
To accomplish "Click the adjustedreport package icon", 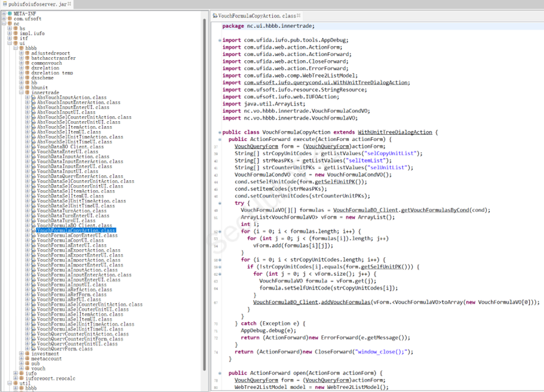I will 27,53.
